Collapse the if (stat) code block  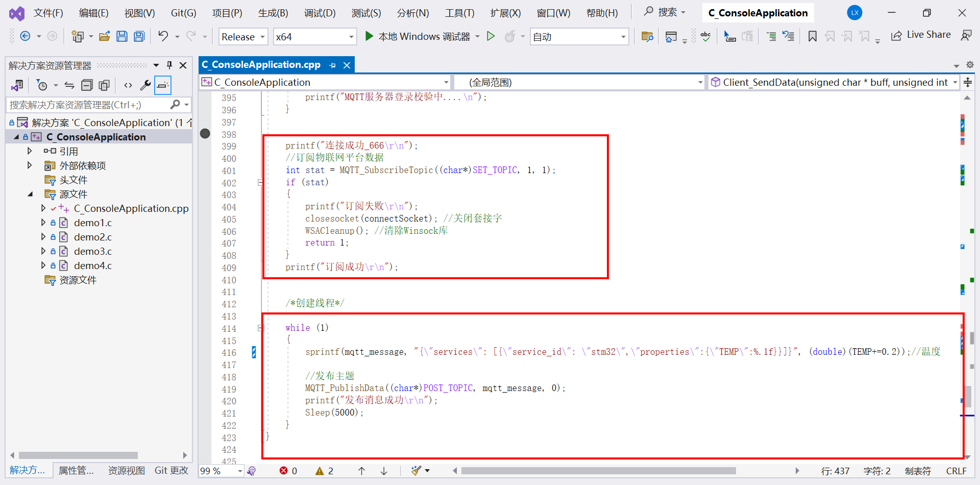coord(260,182)
